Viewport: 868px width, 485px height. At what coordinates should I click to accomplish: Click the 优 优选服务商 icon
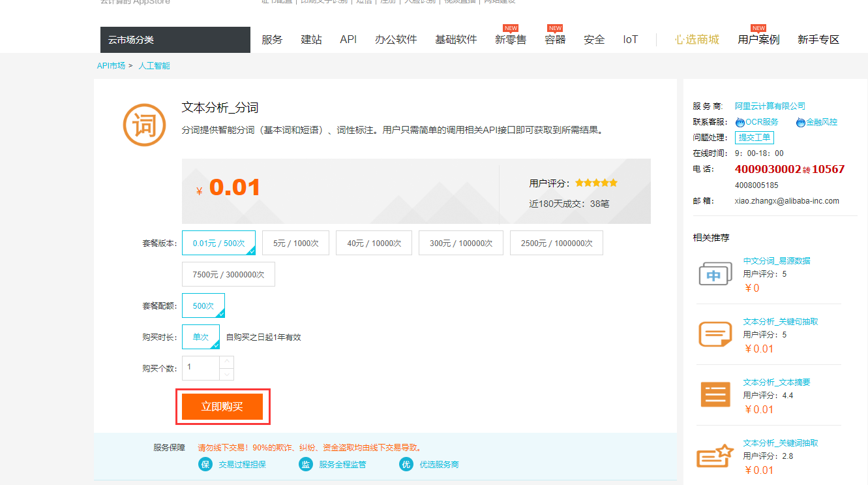point(406,465)
